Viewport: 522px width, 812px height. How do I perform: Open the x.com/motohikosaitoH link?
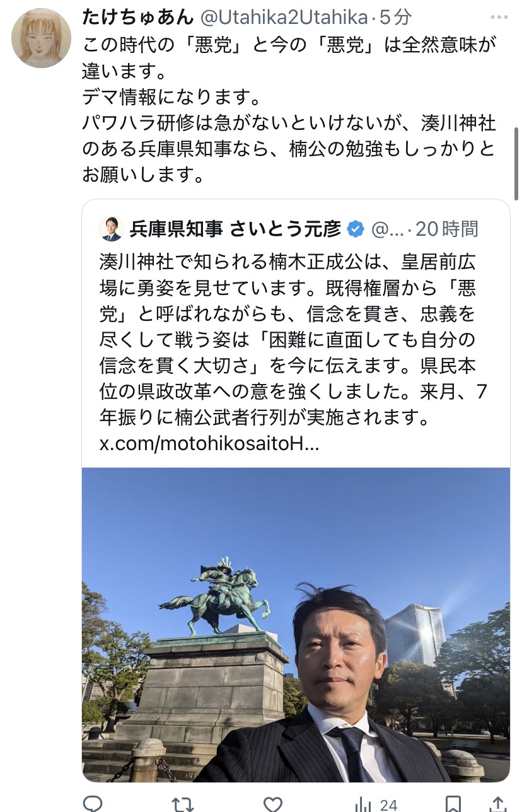tap(209, 444)
